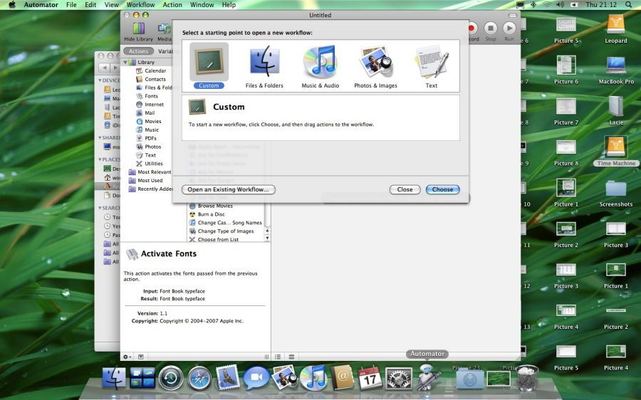Select the Screenshots folder on the desktop
641x400 pixels.
(x=616, y=193)
